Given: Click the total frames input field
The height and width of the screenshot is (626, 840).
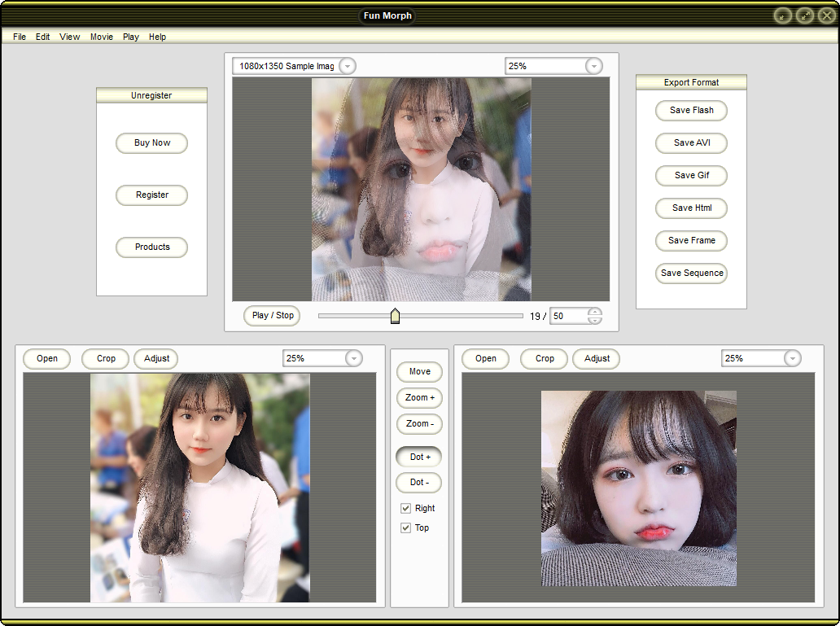Looking at the screenshot, I should 569,316.
